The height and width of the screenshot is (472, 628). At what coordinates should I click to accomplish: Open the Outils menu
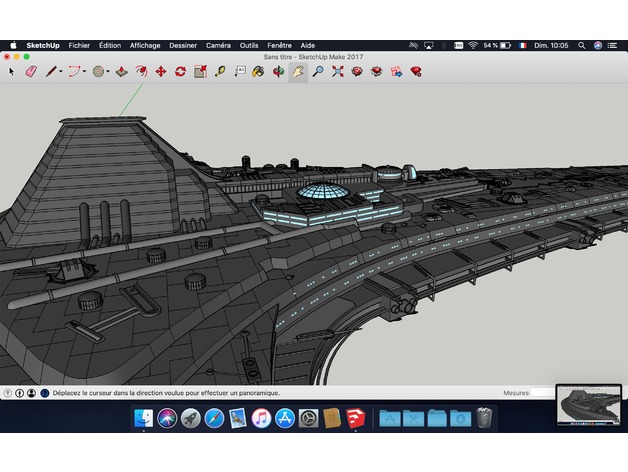click(x=249, y=45)
